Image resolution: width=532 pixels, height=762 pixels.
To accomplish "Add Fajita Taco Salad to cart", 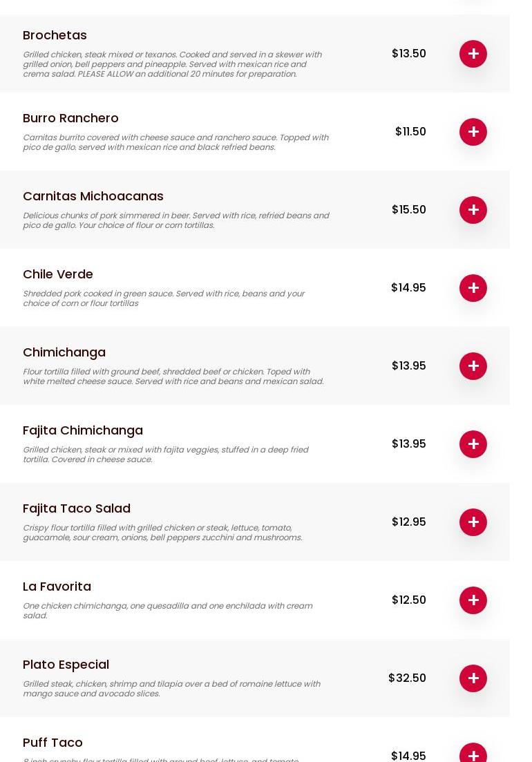I will (473, 522).
